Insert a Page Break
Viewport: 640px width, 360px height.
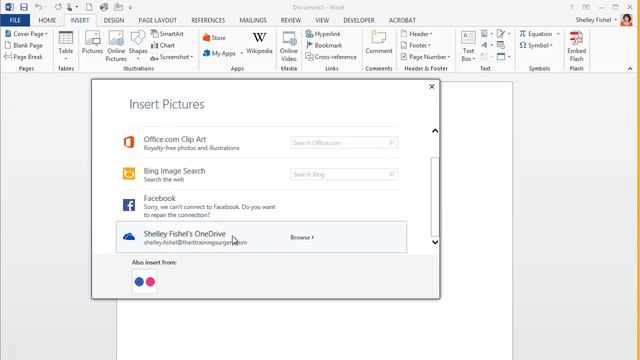(x=24, y=57)
